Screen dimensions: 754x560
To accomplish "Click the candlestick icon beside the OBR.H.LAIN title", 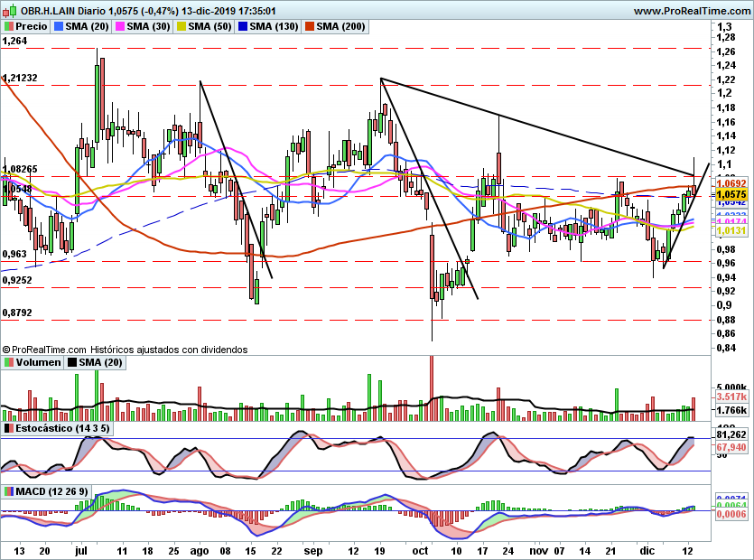I will (x=10, y=11).
